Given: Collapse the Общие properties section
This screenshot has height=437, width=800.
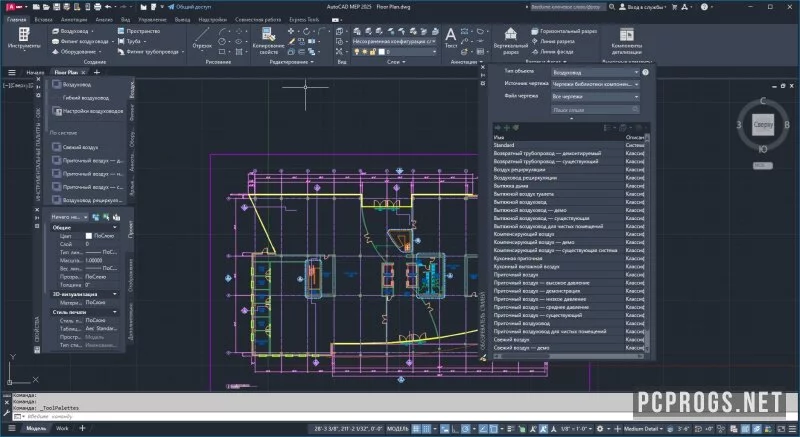Looking at the screenshot, I should coord(114,227).
